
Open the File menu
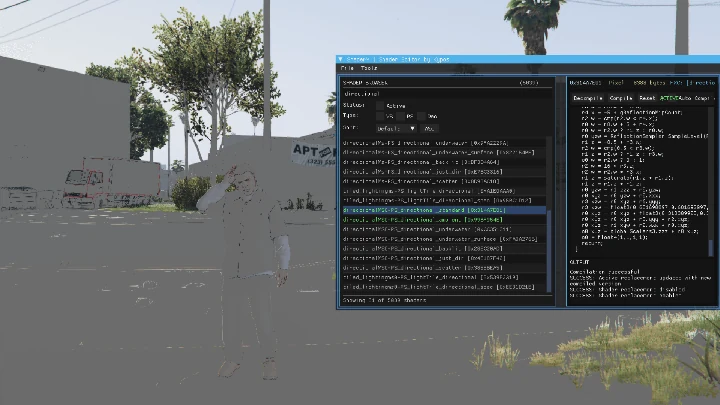347,68
